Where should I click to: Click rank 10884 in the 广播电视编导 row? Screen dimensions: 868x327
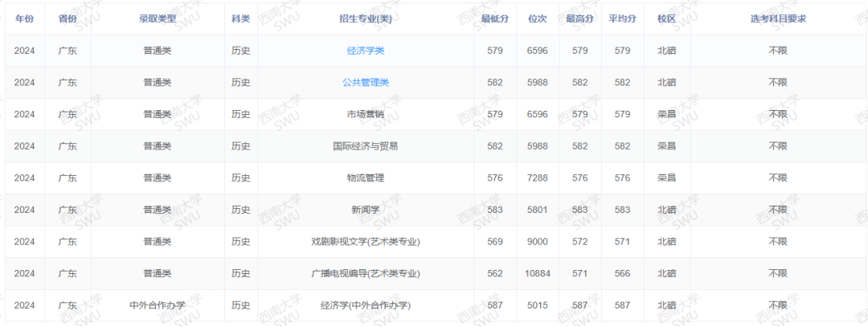coord(538,274)
